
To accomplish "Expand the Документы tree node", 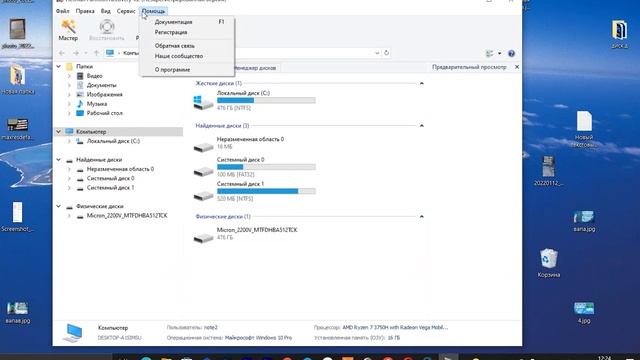I will tap(69, 85).
